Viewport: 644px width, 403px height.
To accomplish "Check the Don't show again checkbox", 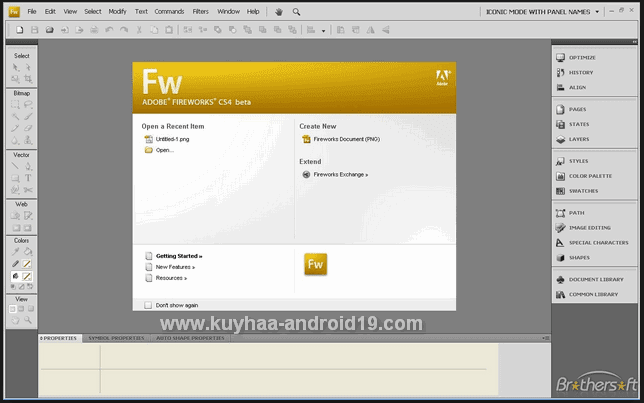I will click(x=148, y=305).
